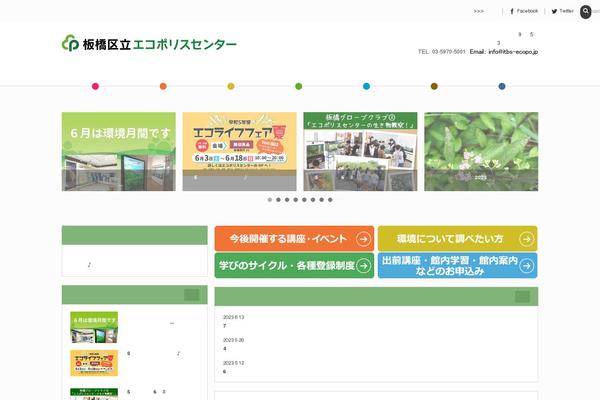Click the info@itbs-ecopo.jp email address
Image resolution: width=600 pixels, height=400 pixels.
click(x=513, y=52)
